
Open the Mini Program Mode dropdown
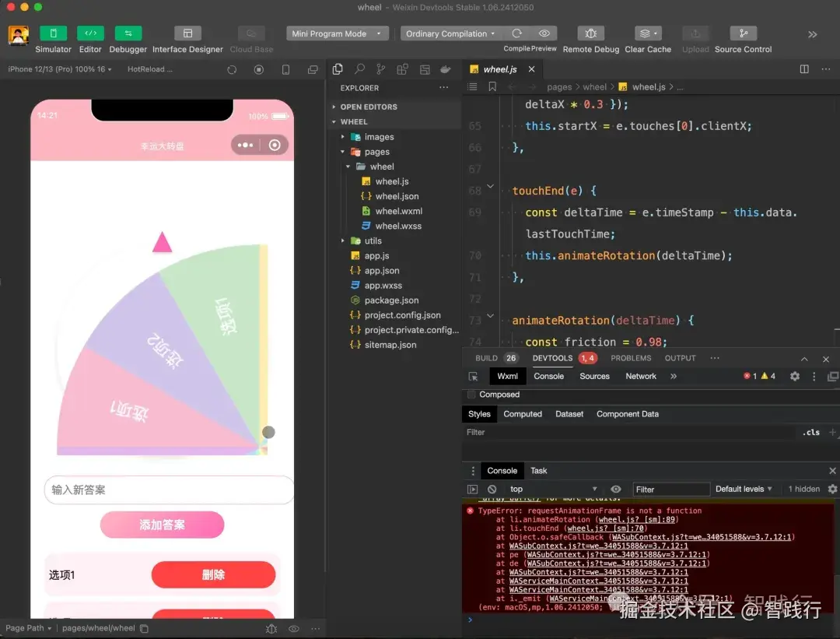pos(337,33)
